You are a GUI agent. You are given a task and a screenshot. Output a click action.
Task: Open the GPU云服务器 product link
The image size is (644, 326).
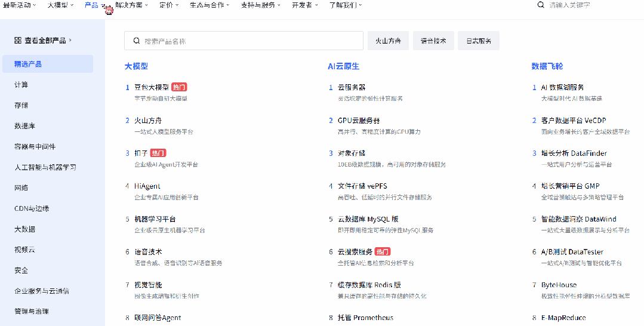click(x=359, y=121)
